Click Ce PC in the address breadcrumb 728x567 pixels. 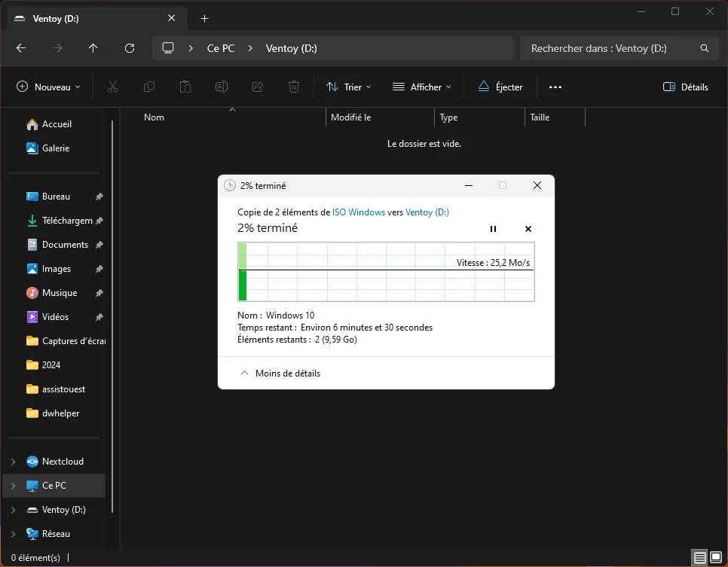tap(221, 48)
